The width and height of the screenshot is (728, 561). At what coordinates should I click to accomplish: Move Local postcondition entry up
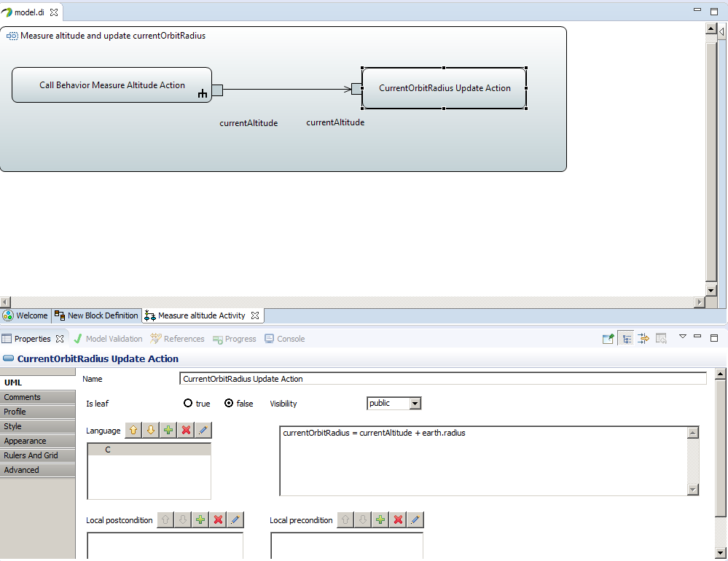pyautogui.click(x=165, y=519)
